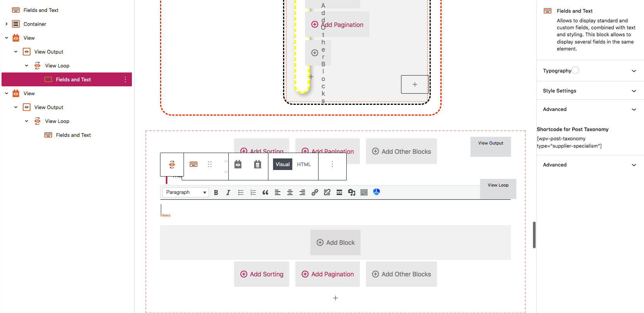Screen dimensions: 644x313
Task: Open block toolbar more options menu
Action: (332, 164)
